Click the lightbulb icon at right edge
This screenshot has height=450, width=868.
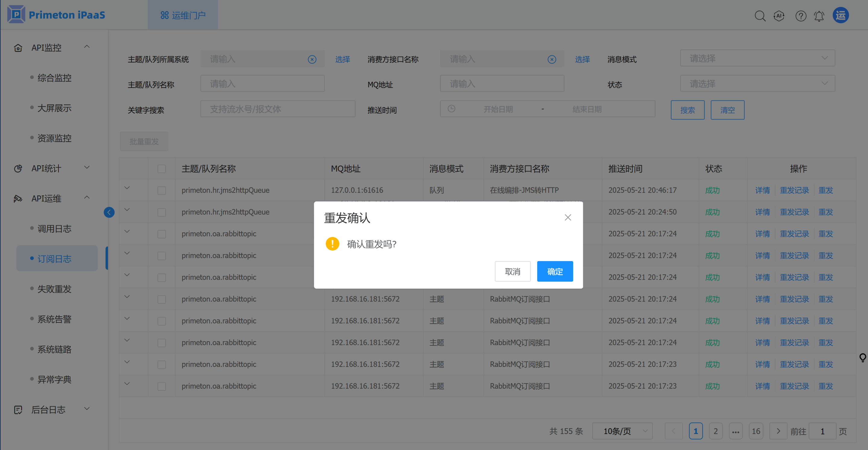(862, 357)
